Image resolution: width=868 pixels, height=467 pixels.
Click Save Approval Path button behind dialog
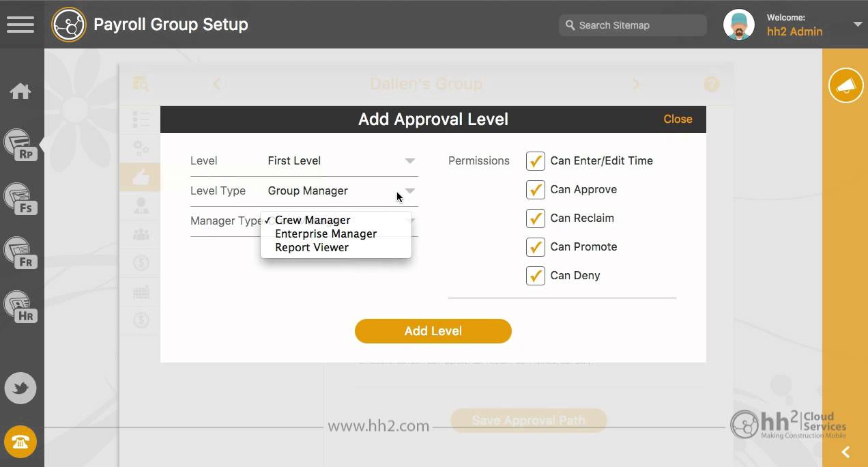pos(529,421)
